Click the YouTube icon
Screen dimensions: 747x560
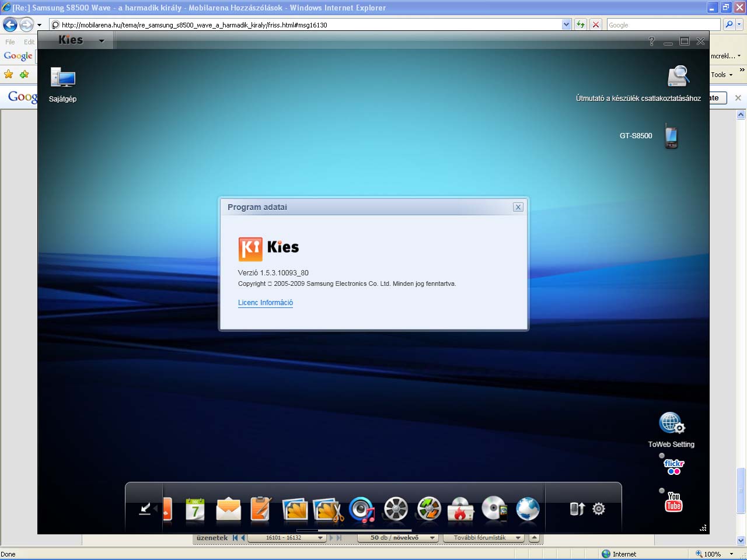click(674, 502)
